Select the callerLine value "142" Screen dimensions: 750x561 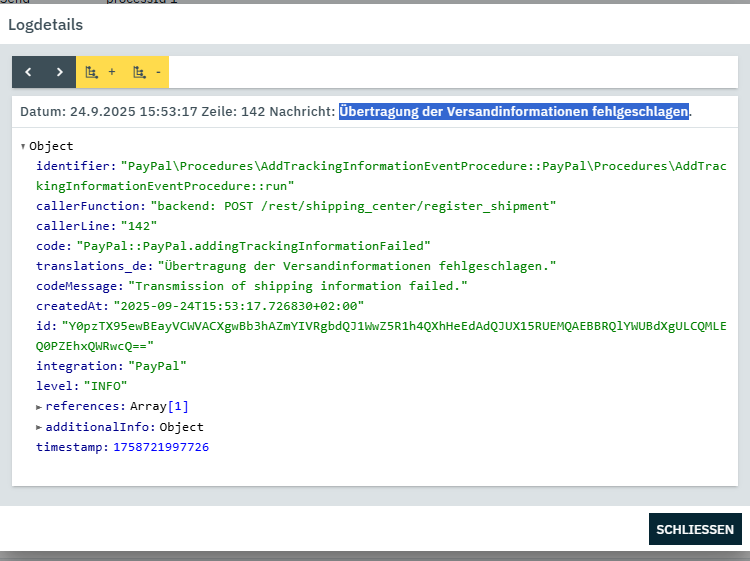[139, 226]
